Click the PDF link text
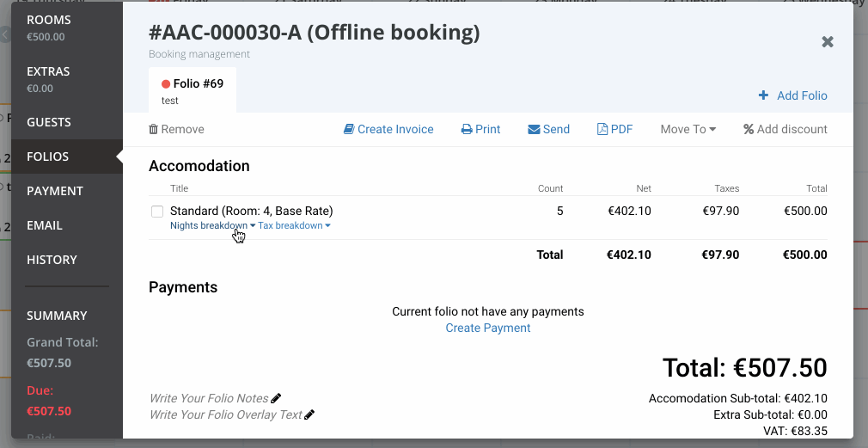 pos(621,129)
